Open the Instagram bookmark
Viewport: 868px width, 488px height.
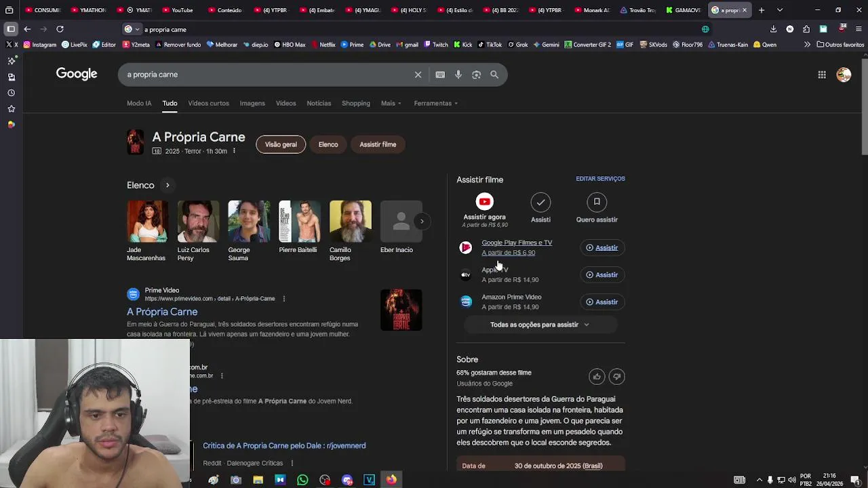pos(40,45)
